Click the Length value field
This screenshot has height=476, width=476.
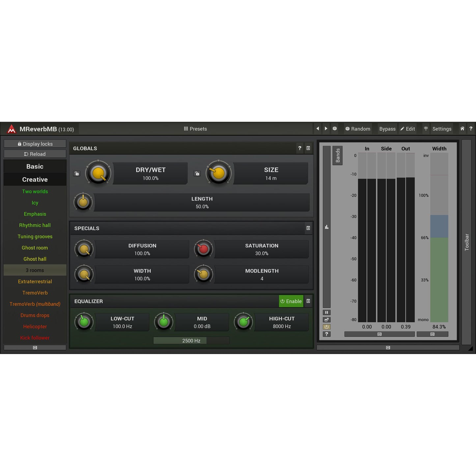pyautogui.click(x=202, y=203)
